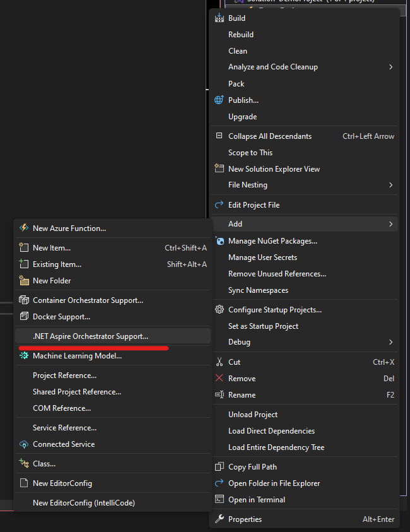Expand the File Nesting submenu arrow

390,185
